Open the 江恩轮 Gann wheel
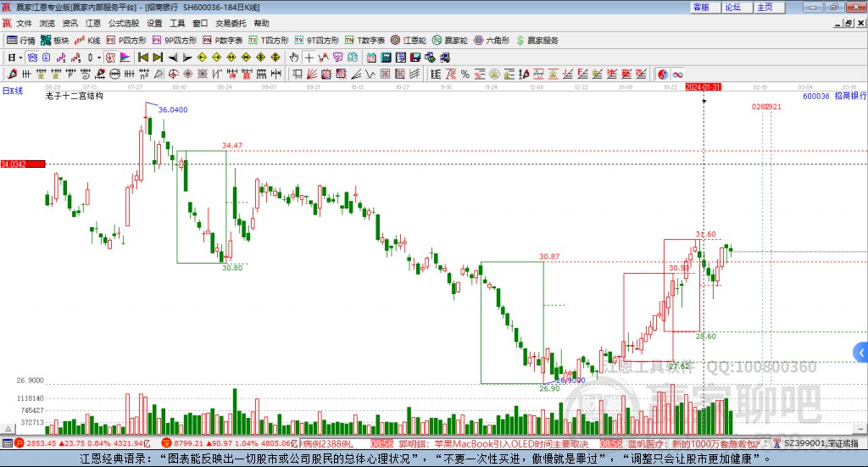The image size is (868, 467). tap(409, 41)
